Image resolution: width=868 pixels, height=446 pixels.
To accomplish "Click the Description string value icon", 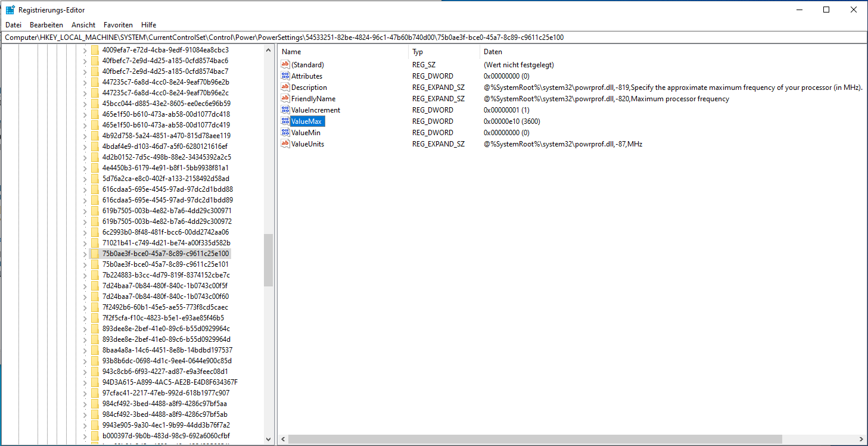I will 285,87.
